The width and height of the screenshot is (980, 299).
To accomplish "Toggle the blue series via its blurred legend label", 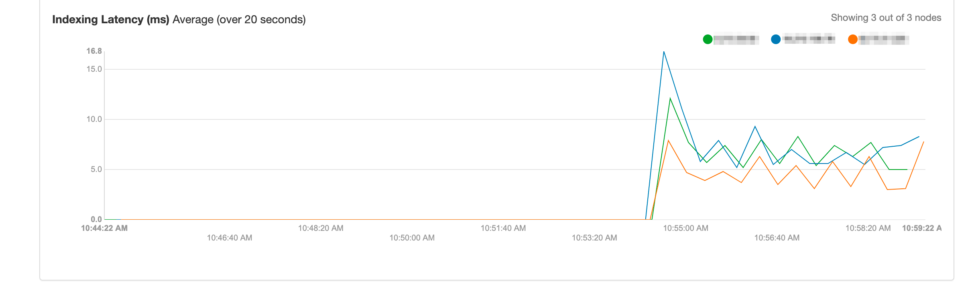I will [x=809, y=39].
